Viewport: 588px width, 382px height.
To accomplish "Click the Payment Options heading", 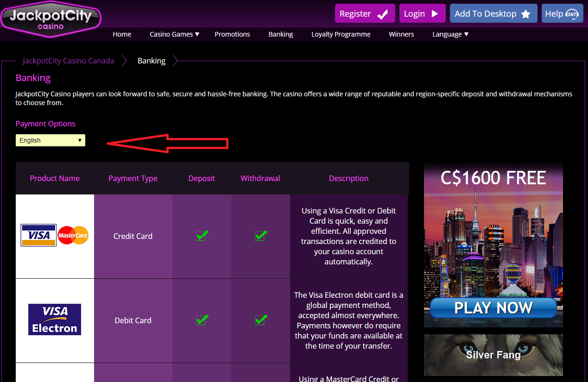I will coord(45,124).
